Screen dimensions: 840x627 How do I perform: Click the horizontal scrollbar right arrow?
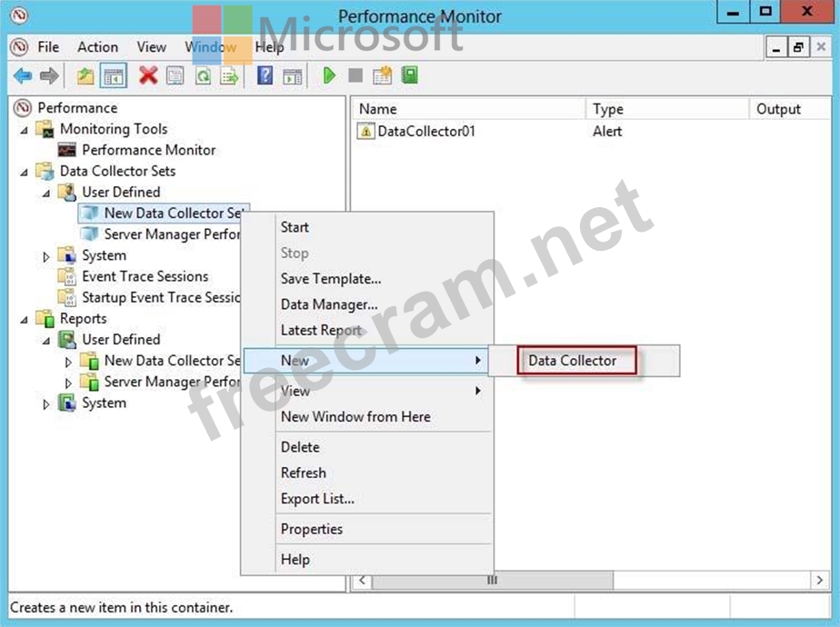[820, 581]
